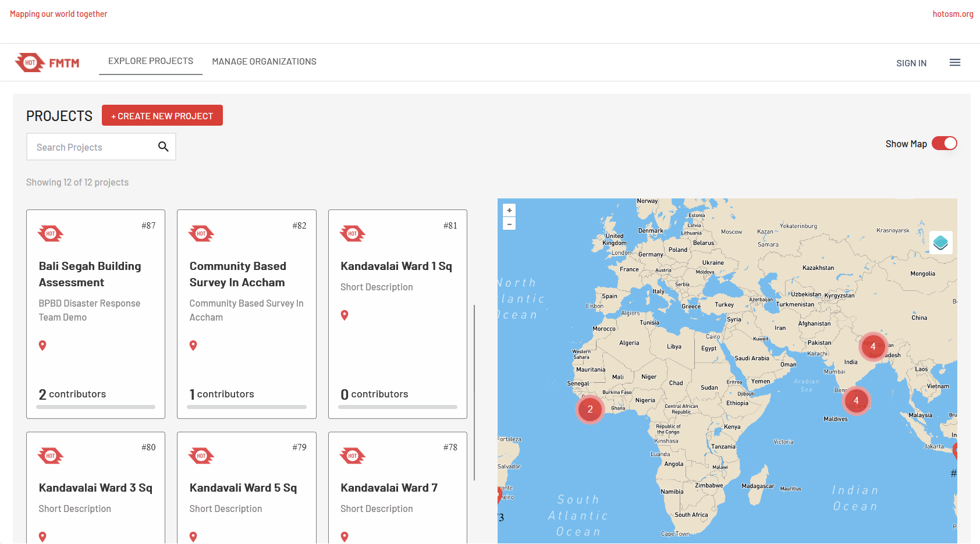Screen dimensions: 980x544
Task: Click the location pin on Kandavalai Ward 1 Sq card
Action: (x=345, y=315)
